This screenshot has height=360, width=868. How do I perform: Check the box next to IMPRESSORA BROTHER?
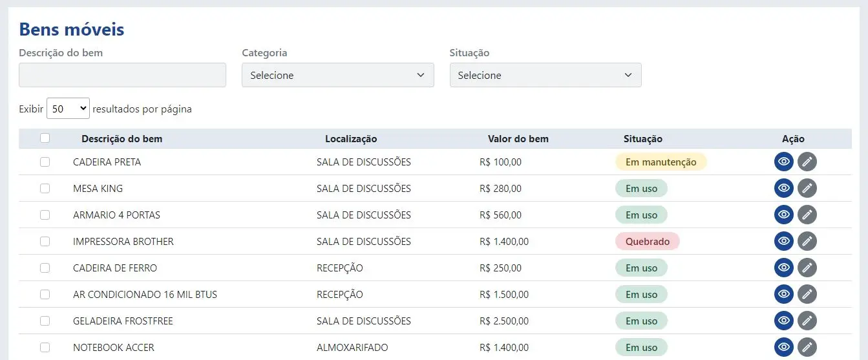45,242
